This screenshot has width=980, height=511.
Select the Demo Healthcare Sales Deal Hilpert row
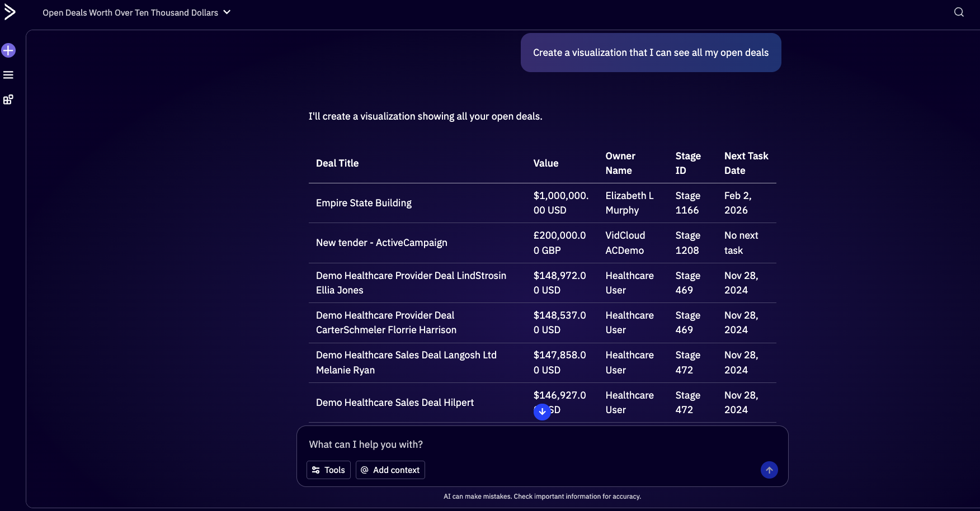394,403
